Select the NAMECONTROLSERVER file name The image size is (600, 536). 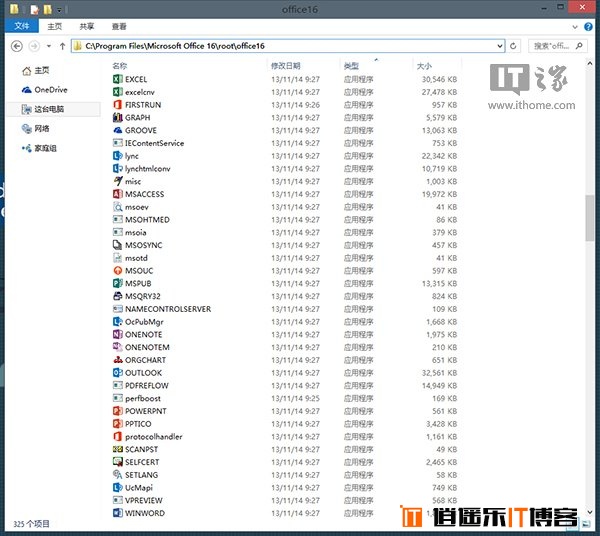pos(168,309)
